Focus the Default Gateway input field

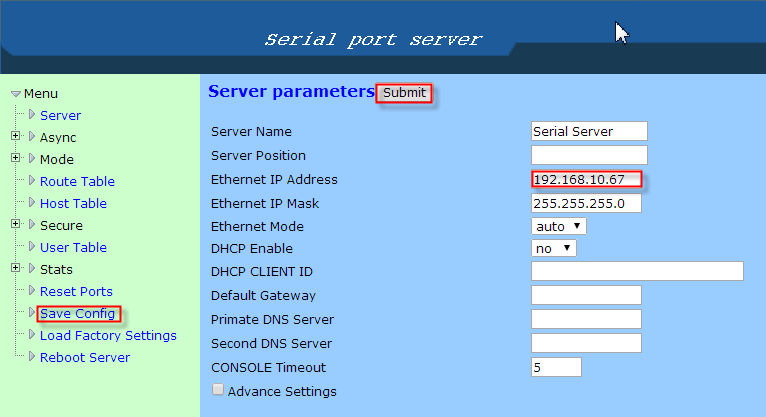pyautogui.click(x=585, y=295)
